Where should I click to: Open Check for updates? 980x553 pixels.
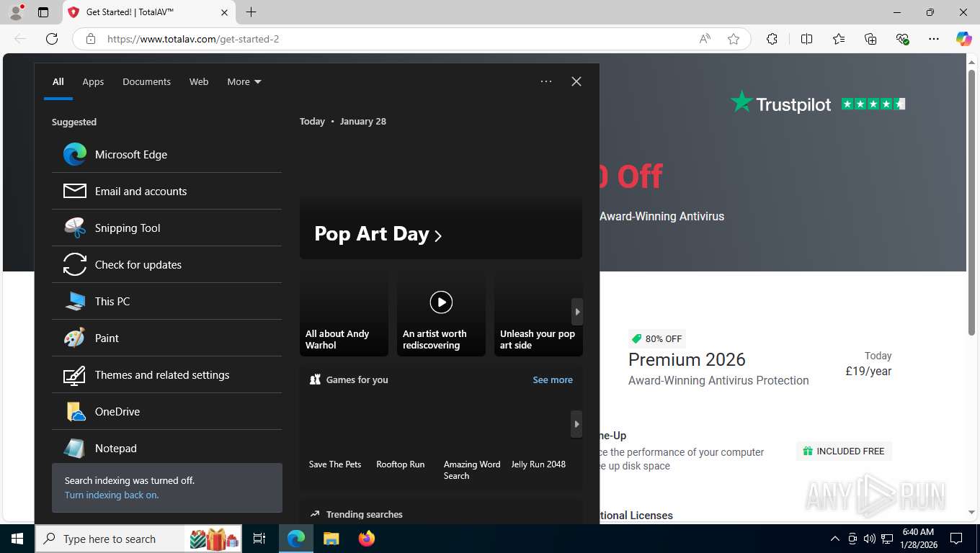point(166,264)
